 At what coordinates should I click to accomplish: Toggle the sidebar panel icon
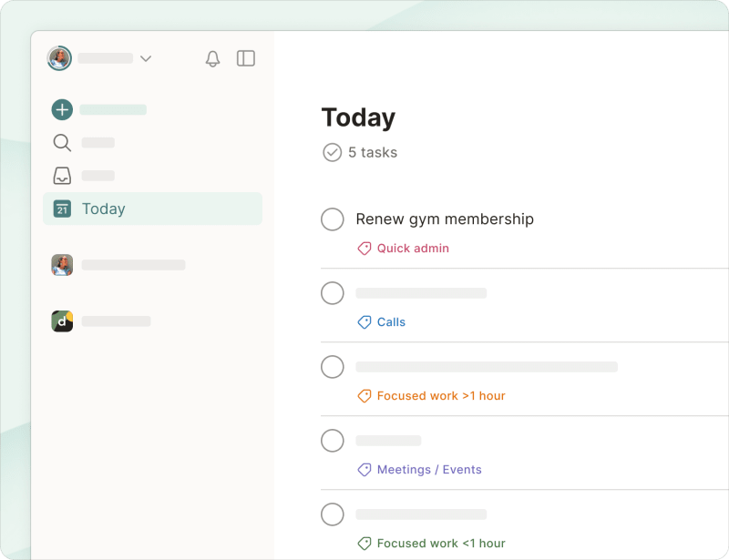pyautogui.click(x=246, y=58)
